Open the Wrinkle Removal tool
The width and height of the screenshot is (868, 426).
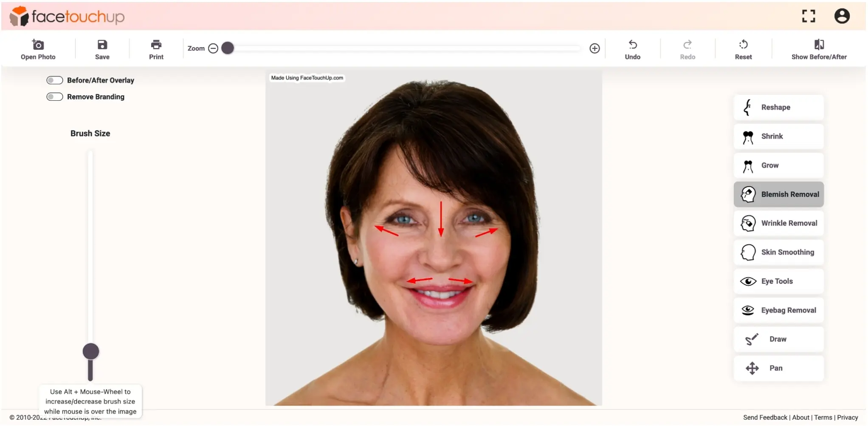778,223
